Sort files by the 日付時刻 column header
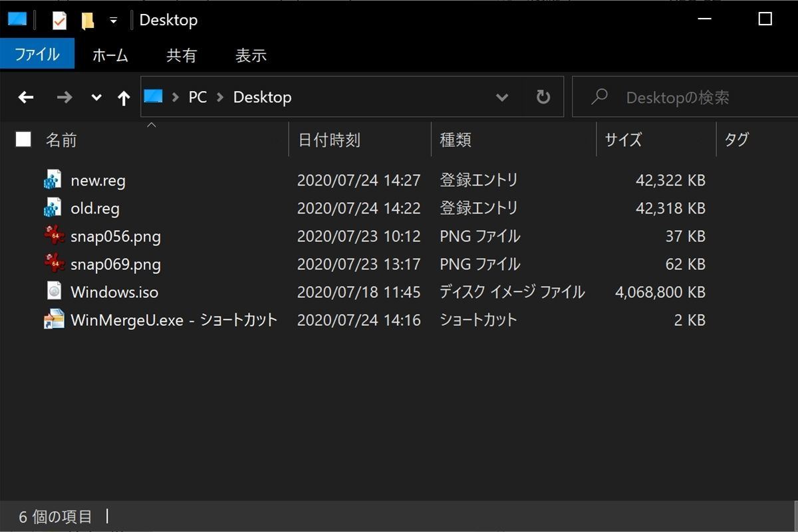 [x=329, y=140]
